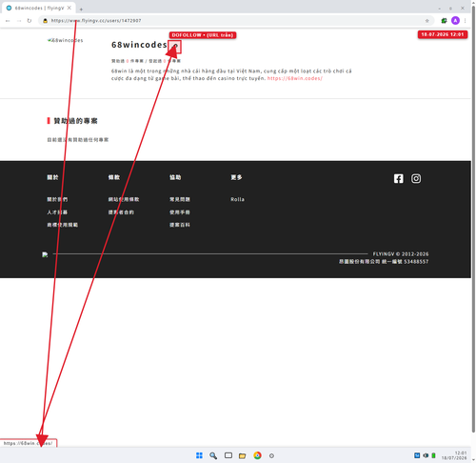
Task: Launch Chrome from the taskbar
Action: [257, 455]
